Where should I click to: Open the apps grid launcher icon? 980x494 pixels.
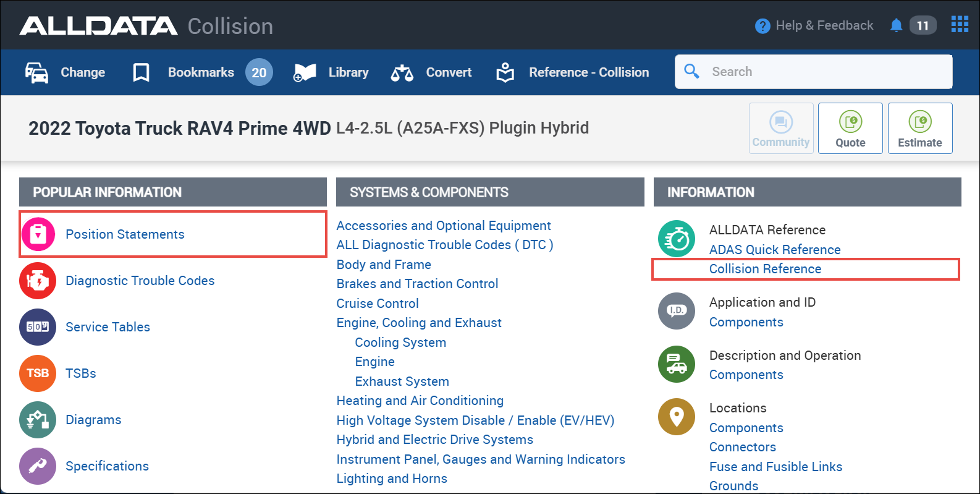pos(960,24)
